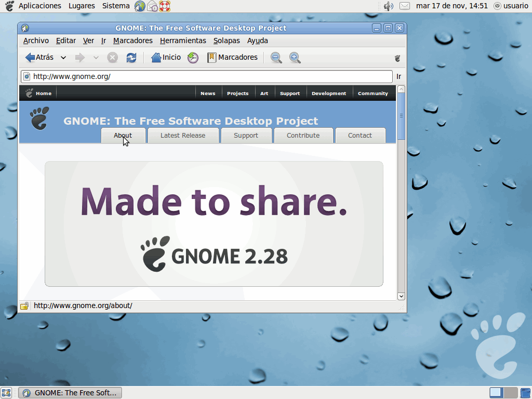This screenshot has width=532, height=399.
Task: Click the vertical scrollbar thumb
Action: (x=401, y=116)
